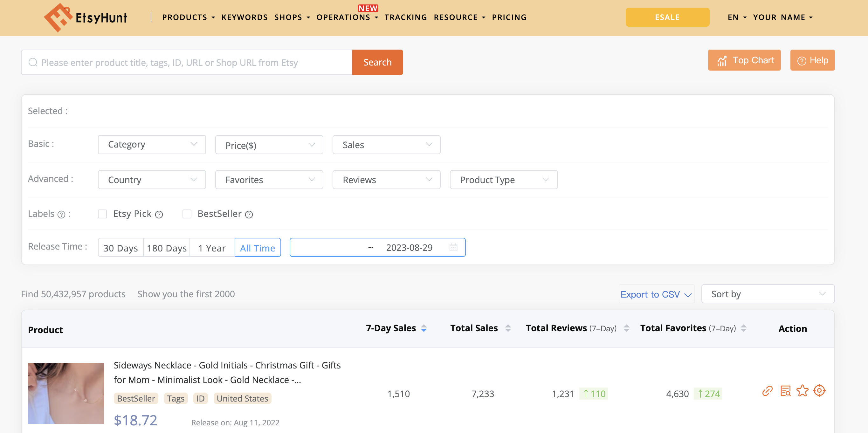Screen dimensions: 868x433
Task: Click the calendar icon in date range
Action: coord(453,248)
